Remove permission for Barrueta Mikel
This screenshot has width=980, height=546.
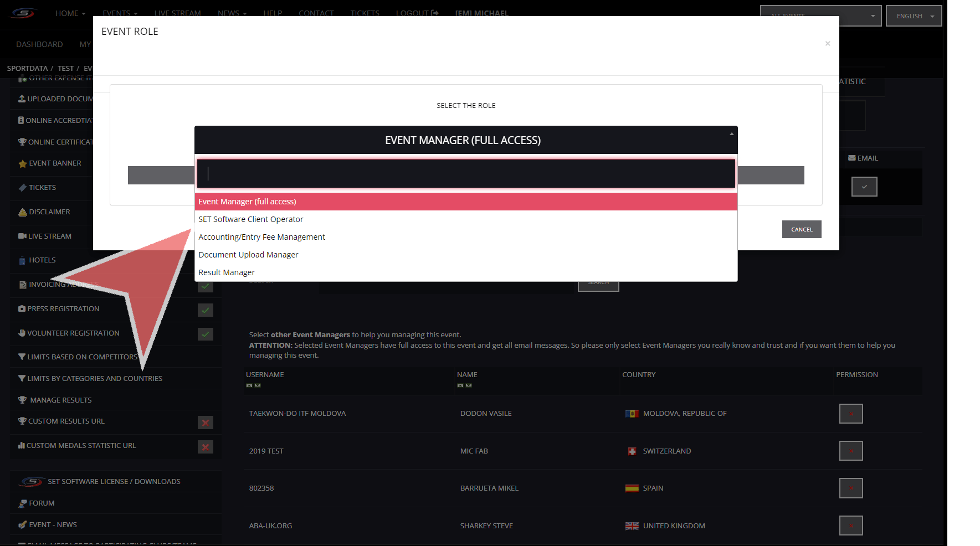(850, 488)
